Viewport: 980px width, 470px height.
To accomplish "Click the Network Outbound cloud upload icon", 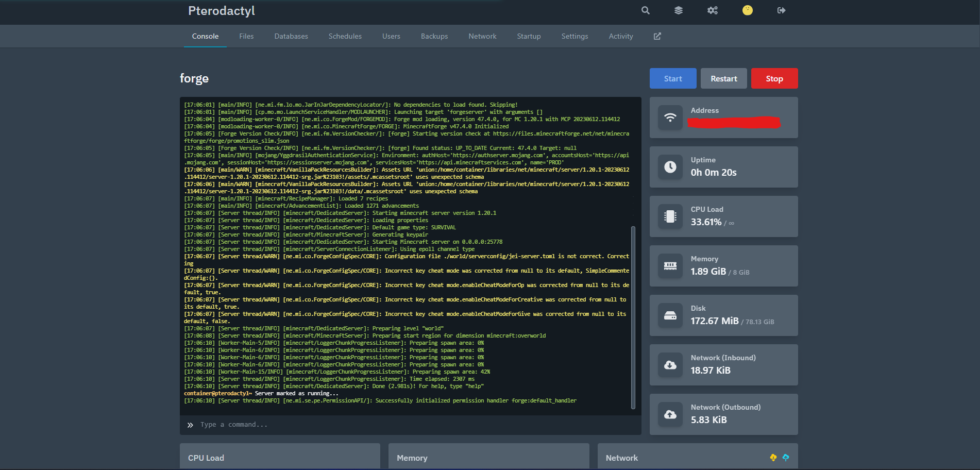I will tap(670, 414).
